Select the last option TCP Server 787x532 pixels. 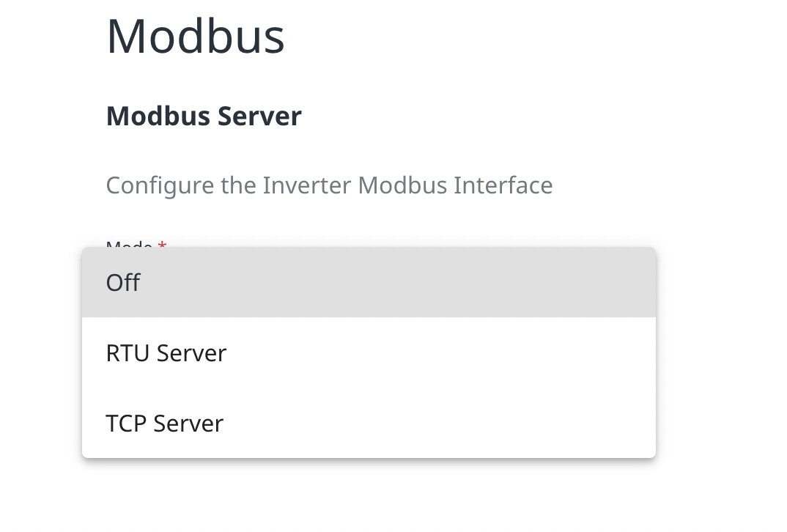369,423
